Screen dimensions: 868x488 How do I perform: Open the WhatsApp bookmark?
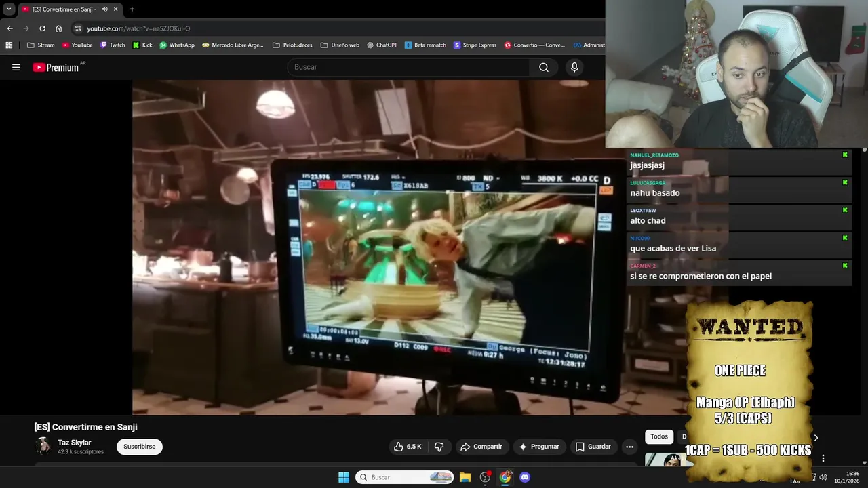click(x=177, y=45)
